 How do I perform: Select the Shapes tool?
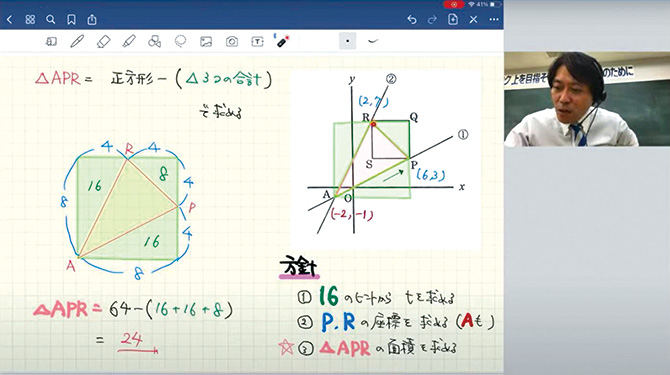click(154, 41)
